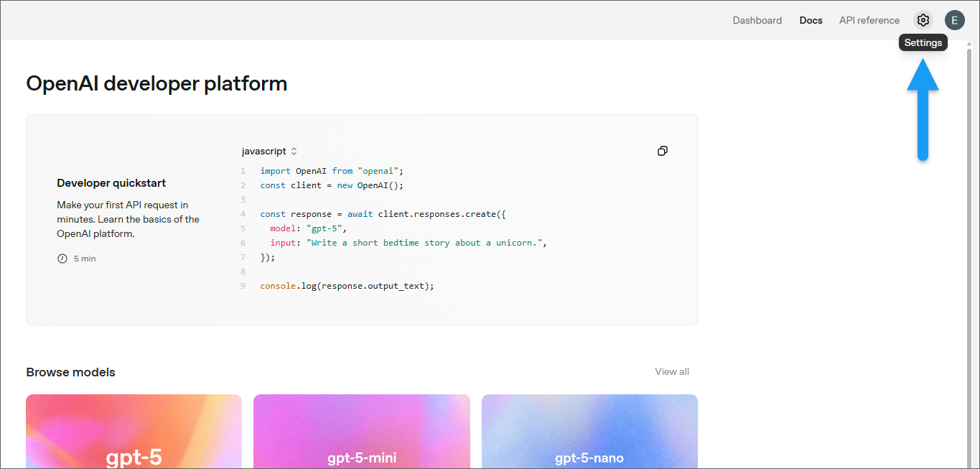
Task: Open the API reference page
Action: coord(869,20)
